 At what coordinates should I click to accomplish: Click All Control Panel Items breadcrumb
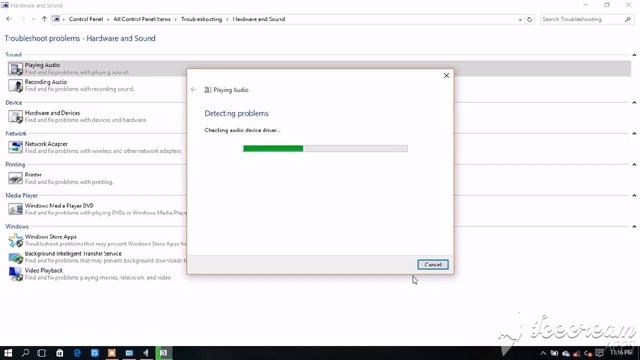click(142, 19)
